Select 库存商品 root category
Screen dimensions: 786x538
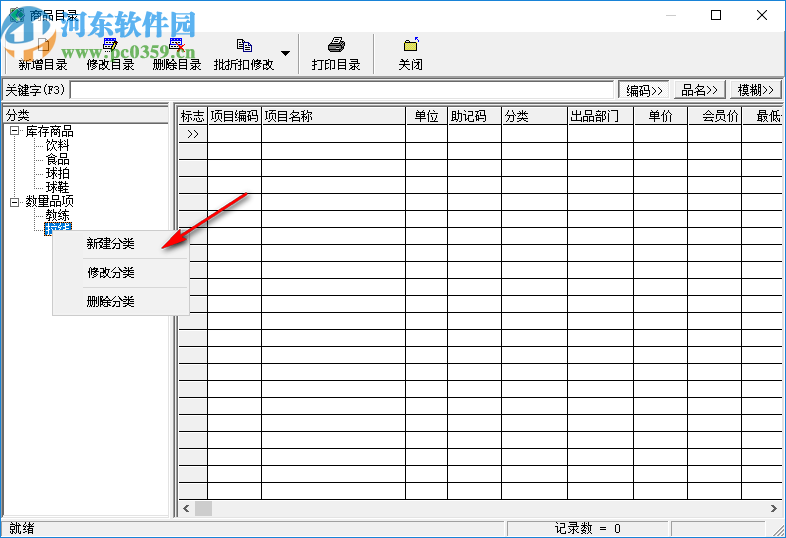[x=50, y=131]
